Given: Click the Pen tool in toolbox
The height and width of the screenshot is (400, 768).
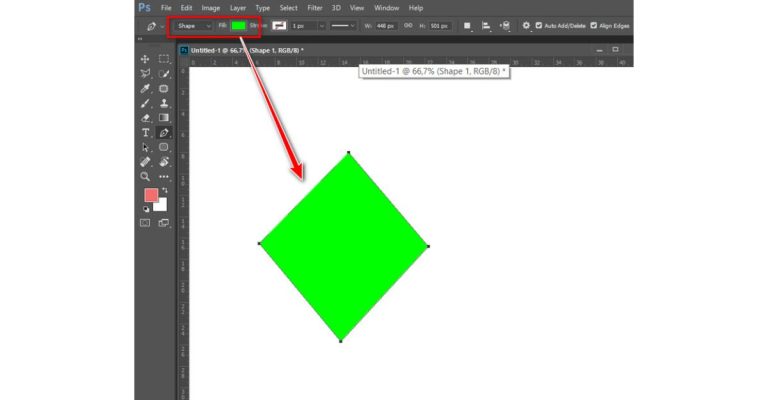Looking at the screenshot, I should point(164,132).
